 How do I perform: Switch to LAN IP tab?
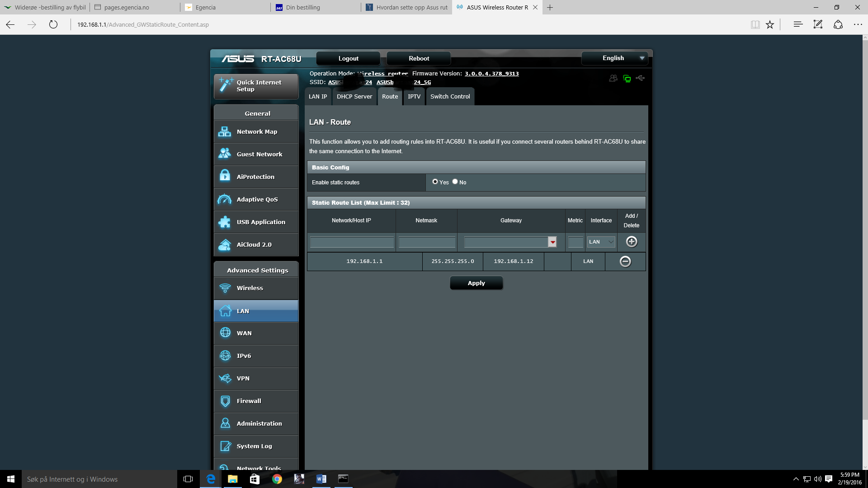point(318,96)
